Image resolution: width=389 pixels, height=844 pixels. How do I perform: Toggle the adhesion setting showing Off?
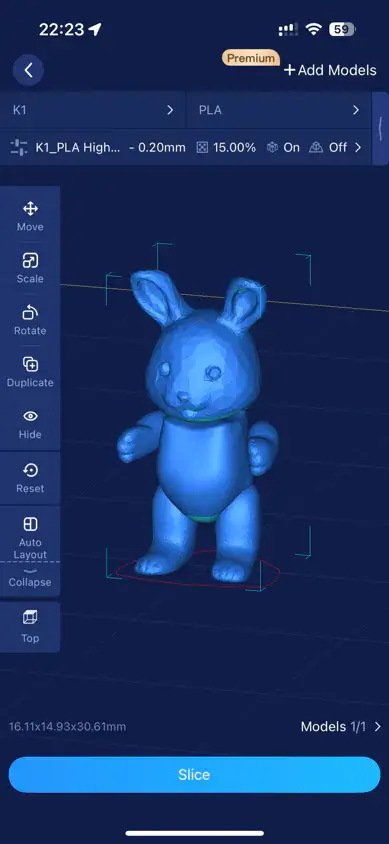tap(328, 147)
